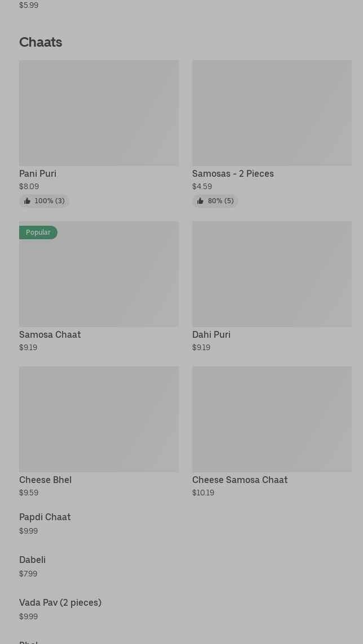363x644 pixels.
Task: Open the Cheese Bhel photo
Action: point(99,419)
